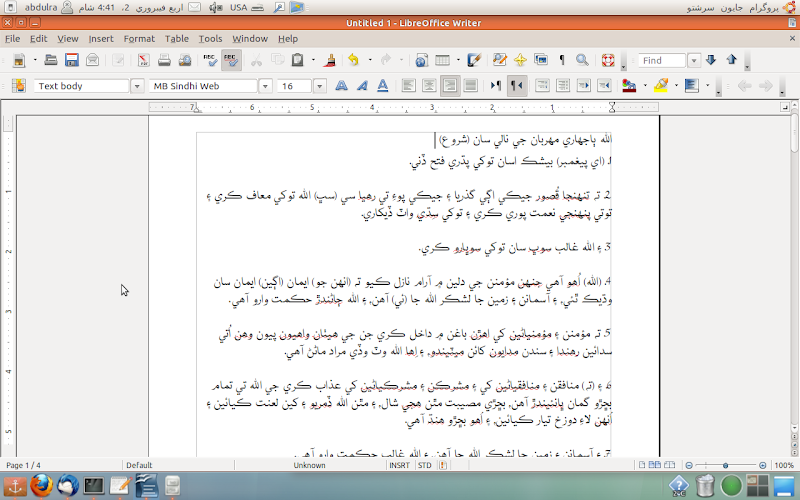The image size is (800, 500).
Task: Launch Firefox from the bottom dock
Action: click(41, 485)
